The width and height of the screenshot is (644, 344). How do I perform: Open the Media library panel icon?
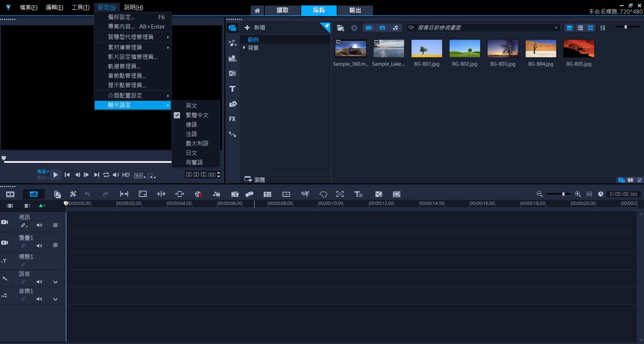pos(232,28)
